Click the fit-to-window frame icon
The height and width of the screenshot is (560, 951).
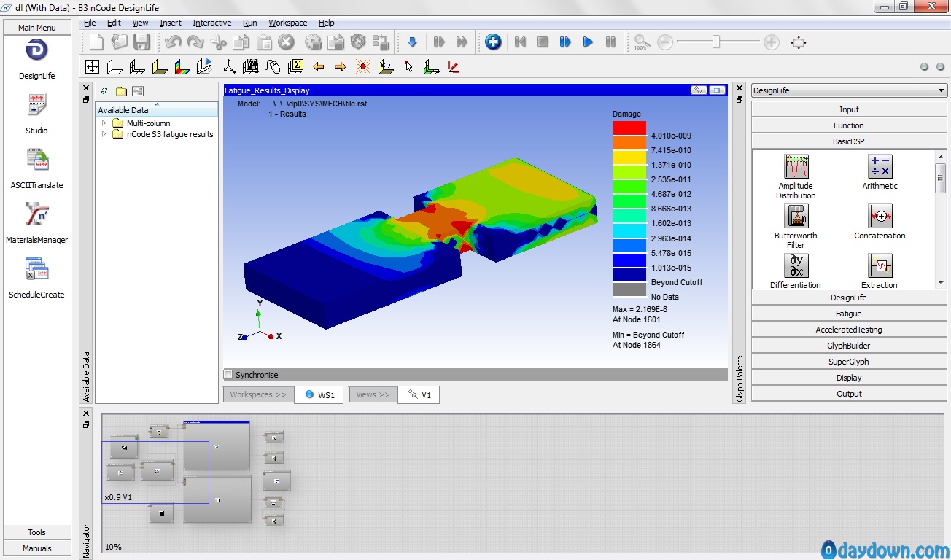(x=799, y=42)
